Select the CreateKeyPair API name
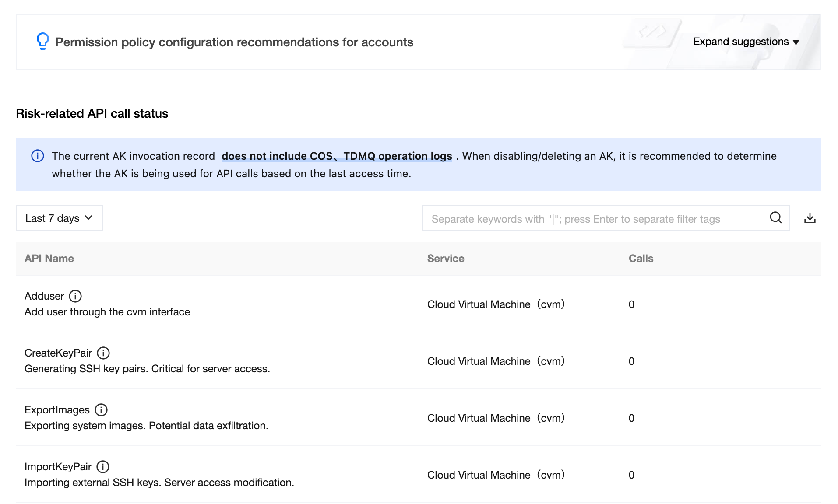The width and height of the screenshot is (838, 504). (x=58, y=353)
